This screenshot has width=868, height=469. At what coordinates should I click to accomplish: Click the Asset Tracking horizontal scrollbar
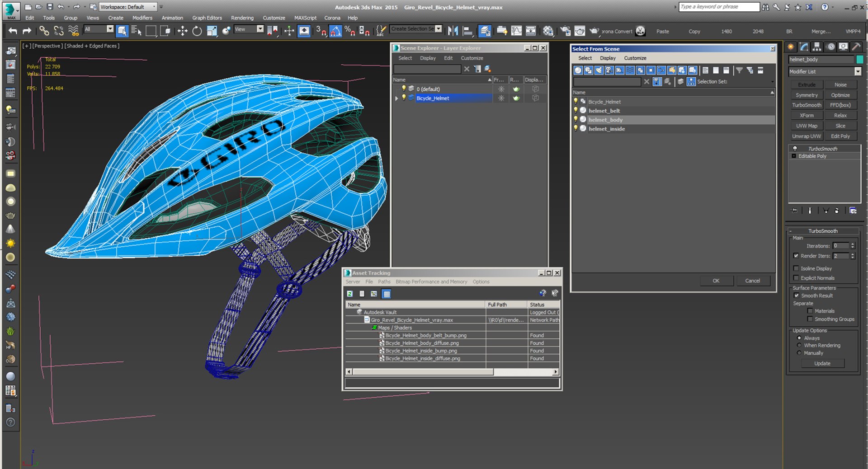[x=423, y=372]
